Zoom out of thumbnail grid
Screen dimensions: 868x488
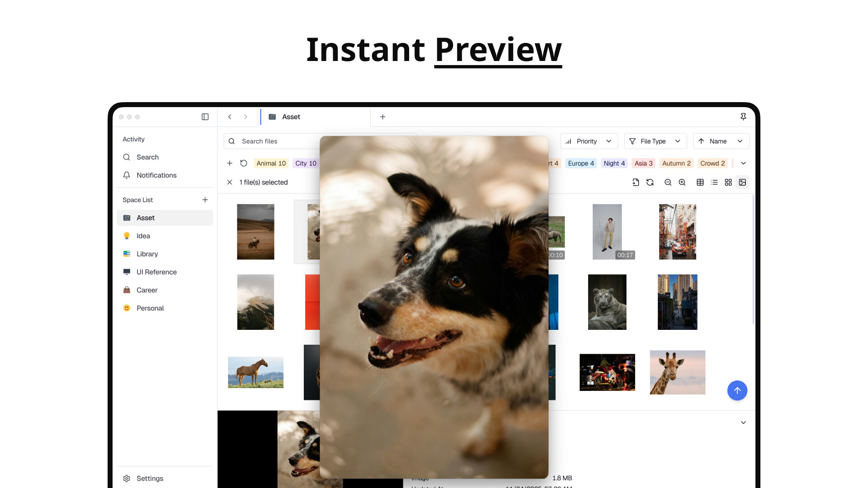[x=668, y=182]
